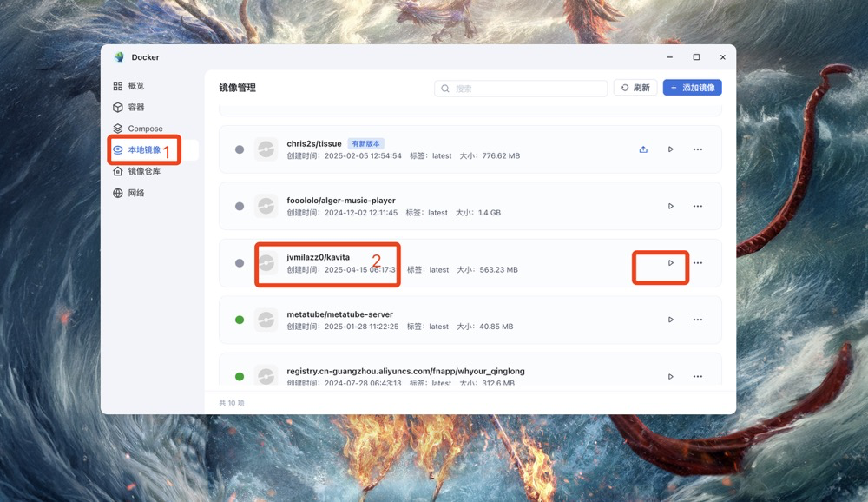Image resolution: width=868 pixels, height=502 pixels.
Task: Click the gray status dot for jvmilazz0/kavita
Action: pyautogui.click(x=240, y=263)
